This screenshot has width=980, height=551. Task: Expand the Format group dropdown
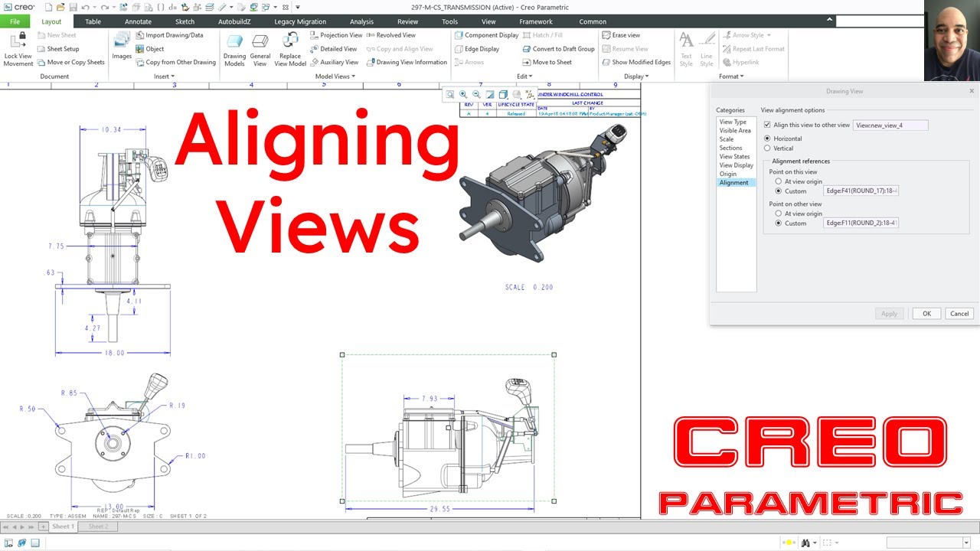point(731,77)
